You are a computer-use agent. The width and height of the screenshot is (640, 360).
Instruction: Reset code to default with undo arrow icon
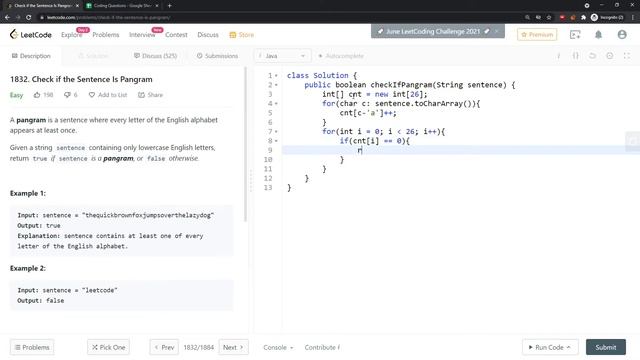coord(592,56)
